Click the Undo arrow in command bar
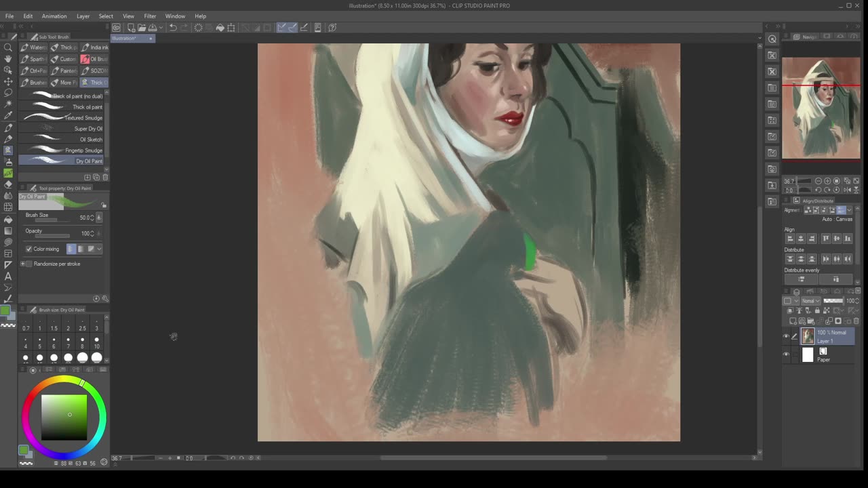 coord(173,28)
